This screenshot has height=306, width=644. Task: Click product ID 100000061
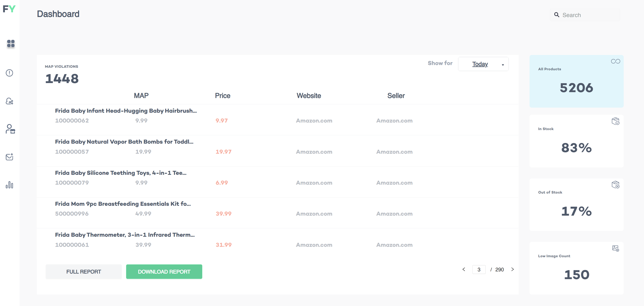click(72, 245)
